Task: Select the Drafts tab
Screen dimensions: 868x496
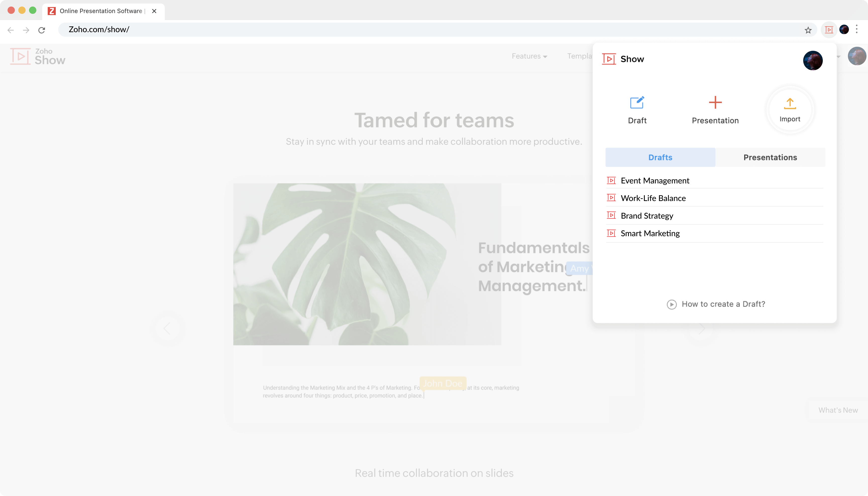Action: click(x=660, y=157)
